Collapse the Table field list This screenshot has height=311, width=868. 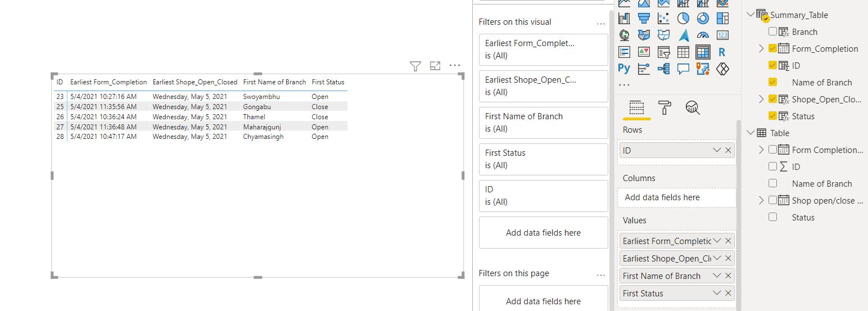pos(750,133)
